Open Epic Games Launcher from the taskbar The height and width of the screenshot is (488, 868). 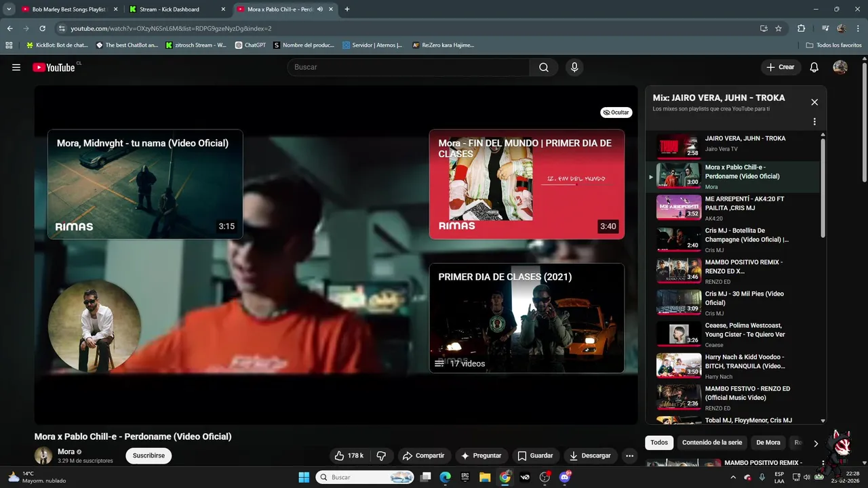(465, 477)
